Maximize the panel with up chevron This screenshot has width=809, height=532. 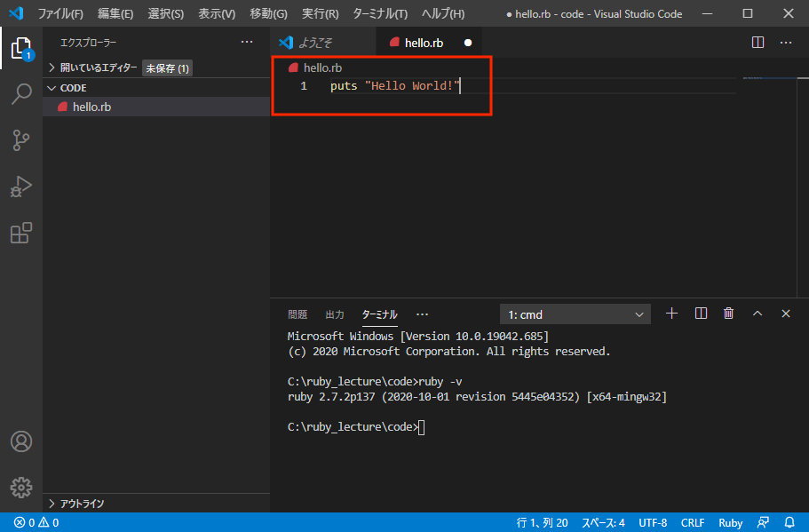click(x=757, y=314)
